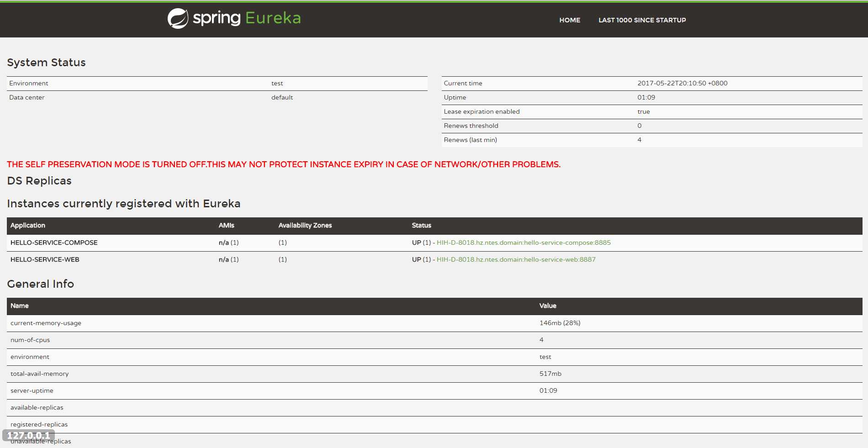Viewport: 868px width, 448px height.
Task: Open LAST 1000 SINCE STARTUP page
Action: (642, 20)
